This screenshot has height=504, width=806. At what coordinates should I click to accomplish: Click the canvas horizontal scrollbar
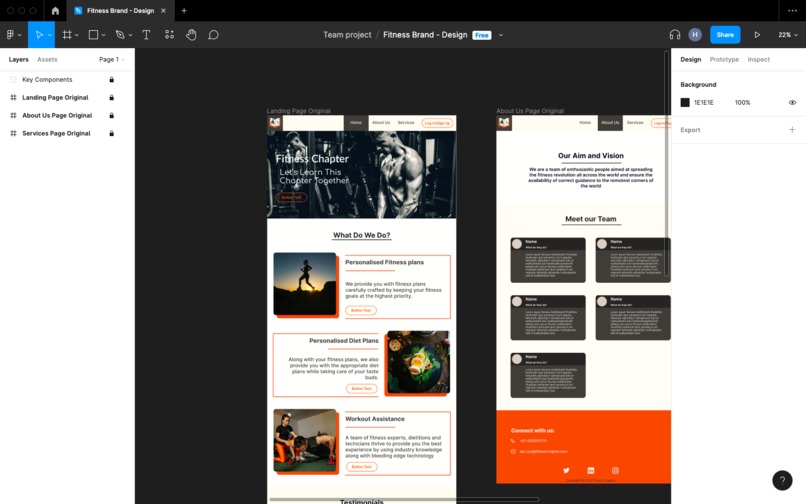(x=404, y=499)
